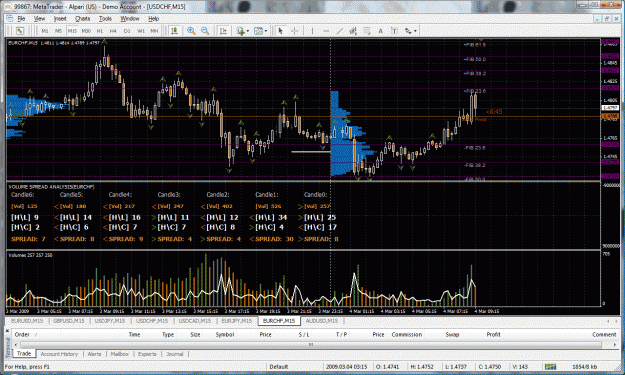The width and height of the screenshot is (625, 375).
Task: Switch to the GBPUSD,M15 chart tab
Action: click(69, 321)
